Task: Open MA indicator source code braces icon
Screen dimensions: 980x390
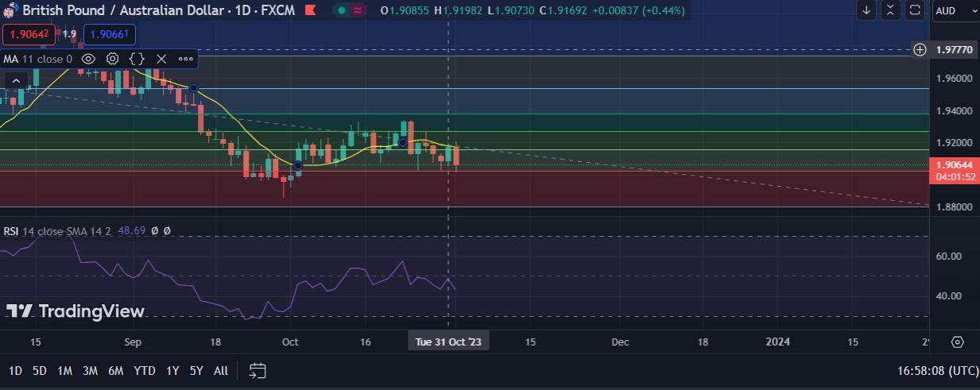Action: pos(137,59)
